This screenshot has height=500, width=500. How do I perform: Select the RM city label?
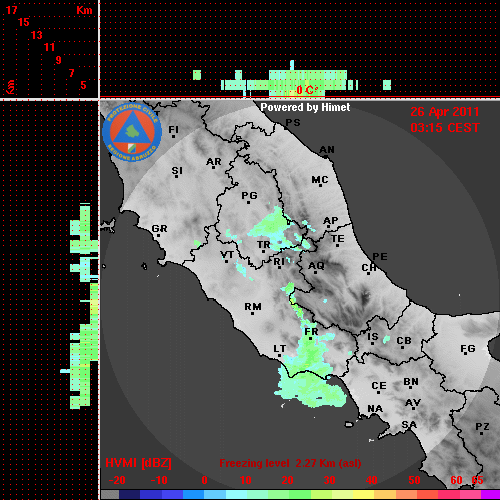253,307
